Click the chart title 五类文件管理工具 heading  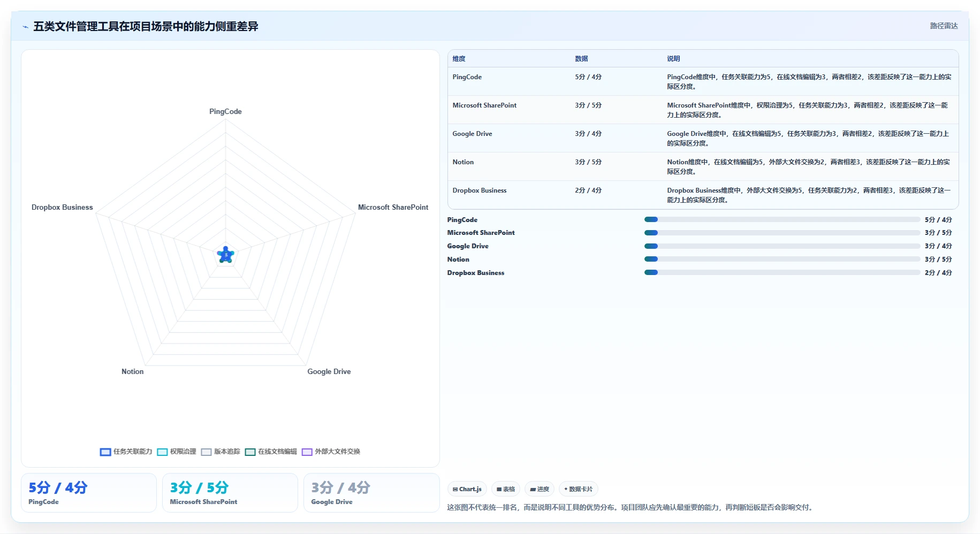[146, 26]
